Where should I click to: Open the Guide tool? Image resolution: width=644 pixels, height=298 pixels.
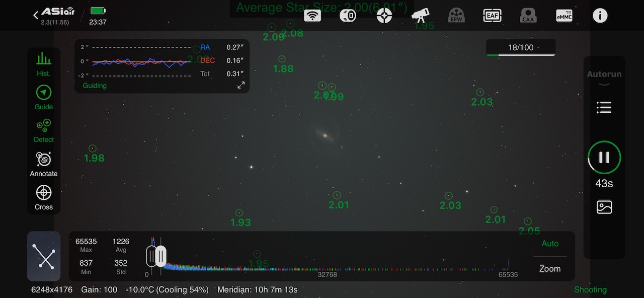pyautogui.click(x=44, y=98)
